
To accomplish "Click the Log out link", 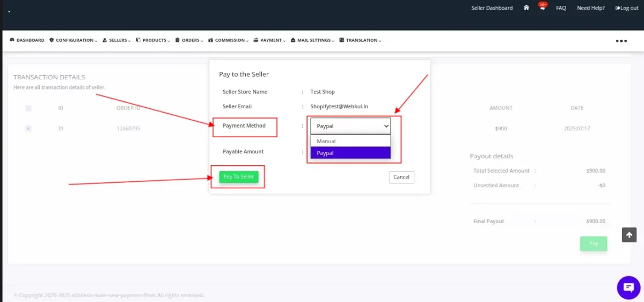I will (x=627, y=8).
